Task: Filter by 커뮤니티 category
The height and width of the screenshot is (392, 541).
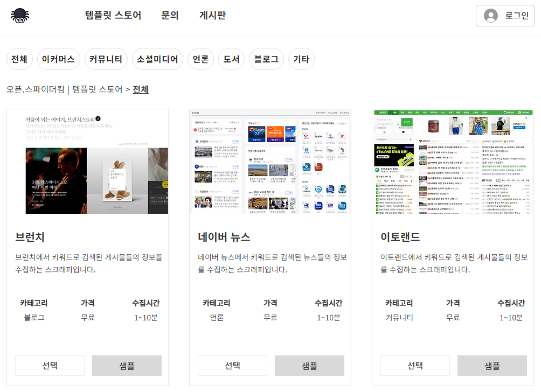Action: click(x=106, y=59)
